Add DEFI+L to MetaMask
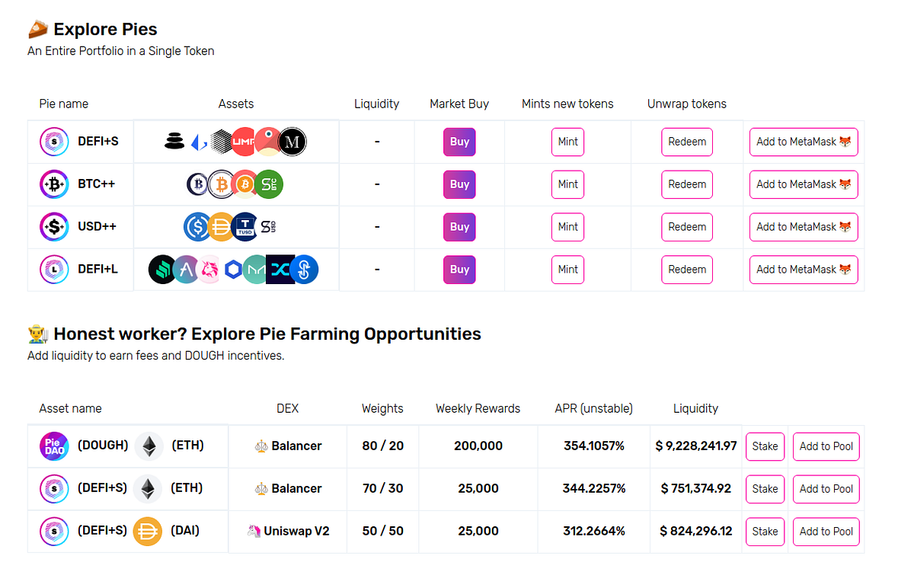Viewport: 914px width, 588px height. pyautogui.click(x=804, y=270)
